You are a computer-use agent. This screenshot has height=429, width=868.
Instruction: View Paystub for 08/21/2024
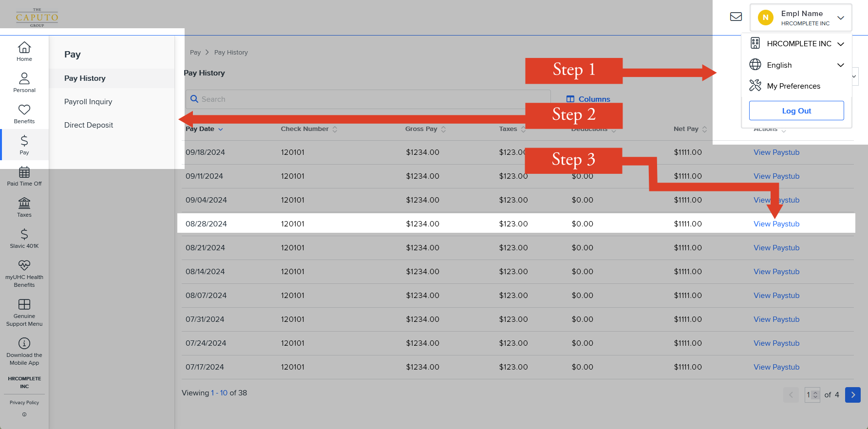(x=776, y=248)
